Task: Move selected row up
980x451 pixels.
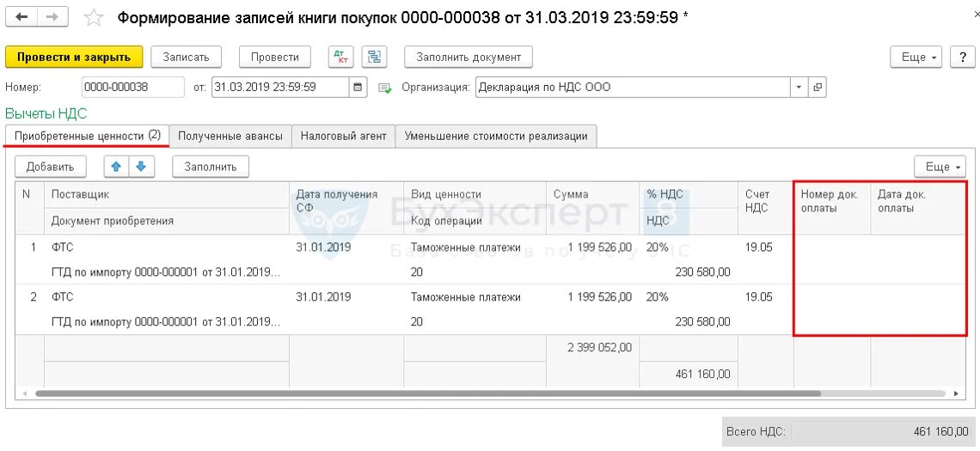Action: click(x=116, y=167)
